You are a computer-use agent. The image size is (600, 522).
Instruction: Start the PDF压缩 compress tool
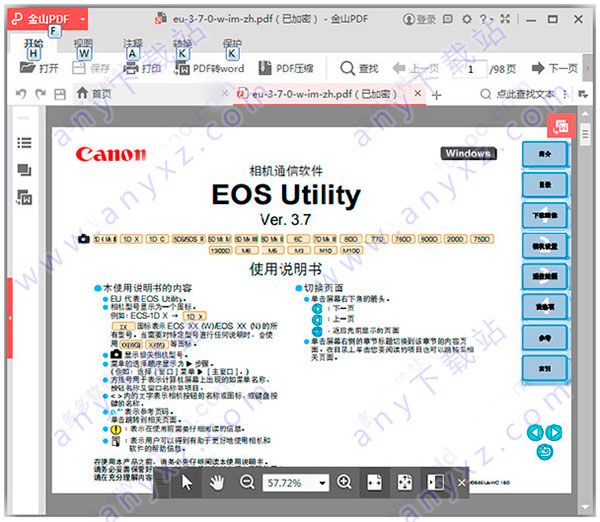click(286, 68)
